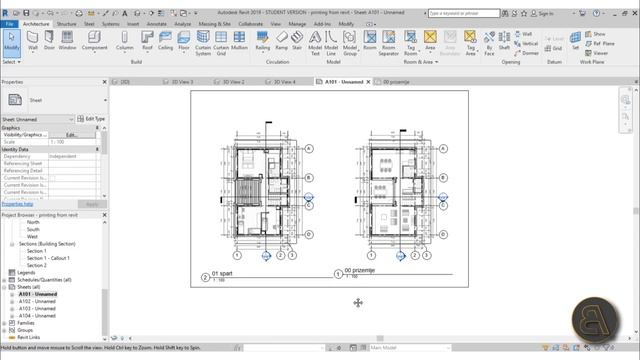Select the Ceiling tool
The height and width of the screenshot is (360, 640).
point(165,41)
